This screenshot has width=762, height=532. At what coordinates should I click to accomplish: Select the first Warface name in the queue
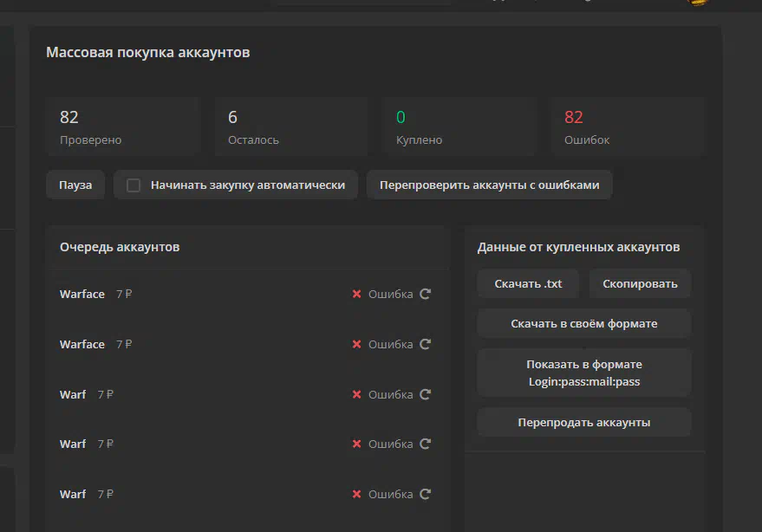pos(82,294)
